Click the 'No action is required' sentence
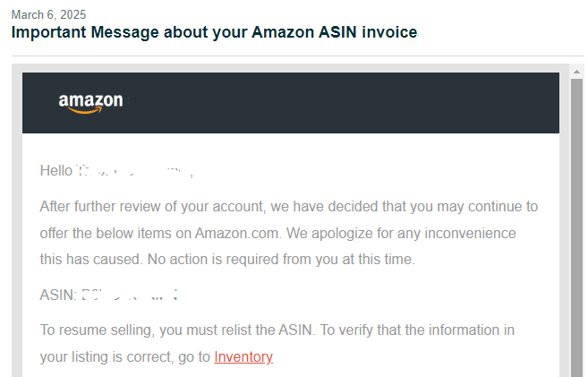 (281, 259)
